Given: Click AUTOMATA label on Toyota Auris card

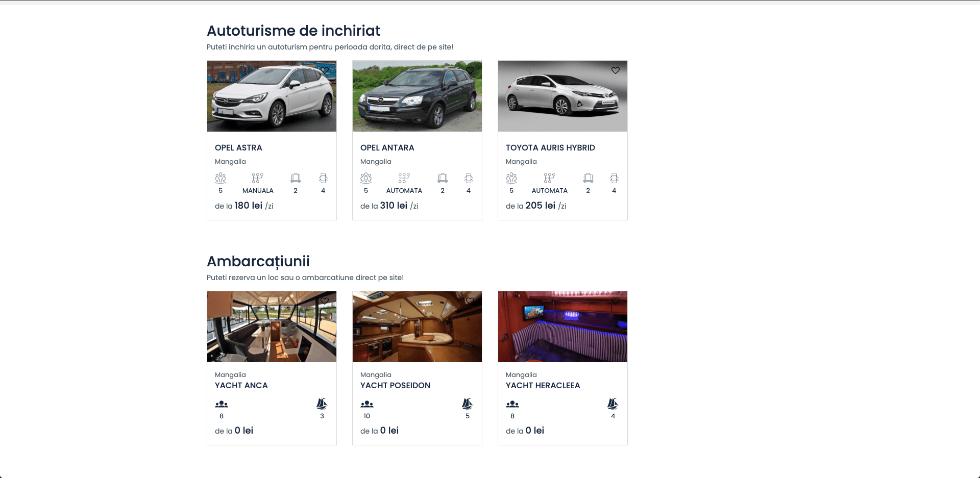Looking at the screenshot, I should [550, 191].
